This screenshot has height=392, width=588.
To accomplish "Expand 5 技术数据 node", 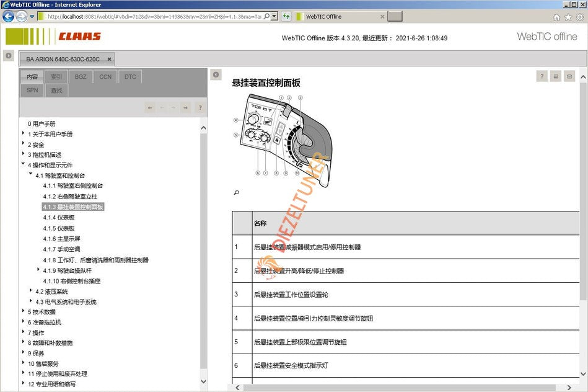I will click(24, 311).
